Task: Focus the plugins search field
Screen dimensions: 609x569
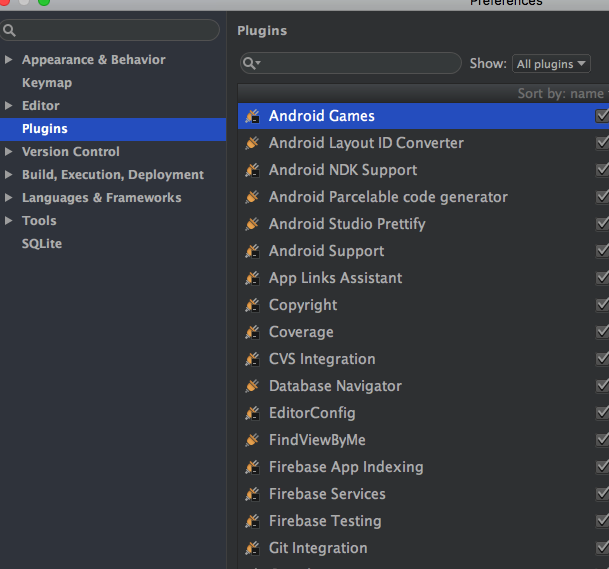Action: pos(351,63)
